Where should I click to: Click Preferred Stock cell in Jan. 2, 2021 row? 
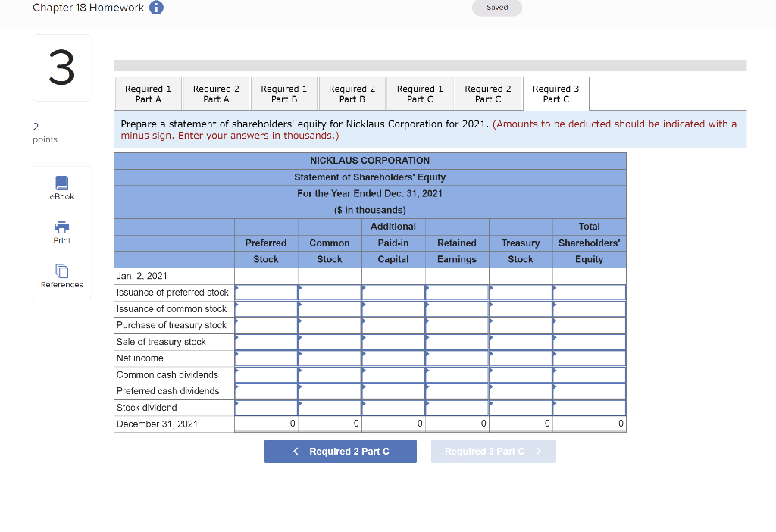(x=266, y=276)
